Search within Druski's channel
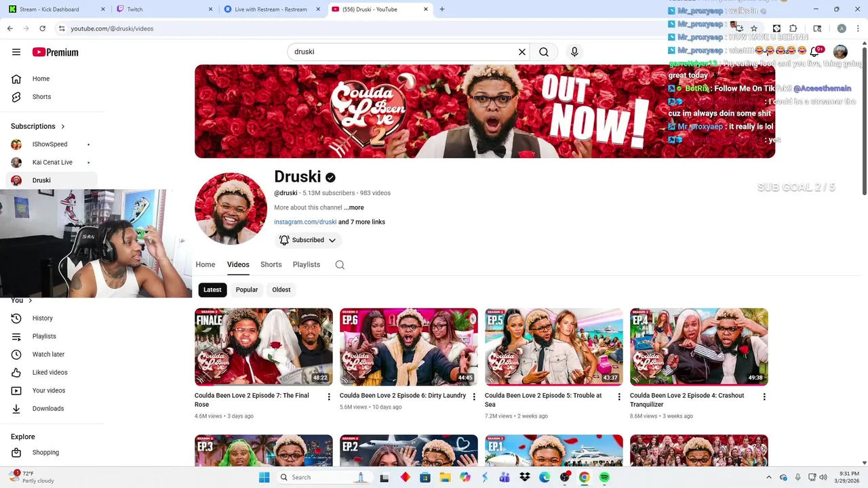This screenshot has height=488, width=868. (x=340, y=265)
